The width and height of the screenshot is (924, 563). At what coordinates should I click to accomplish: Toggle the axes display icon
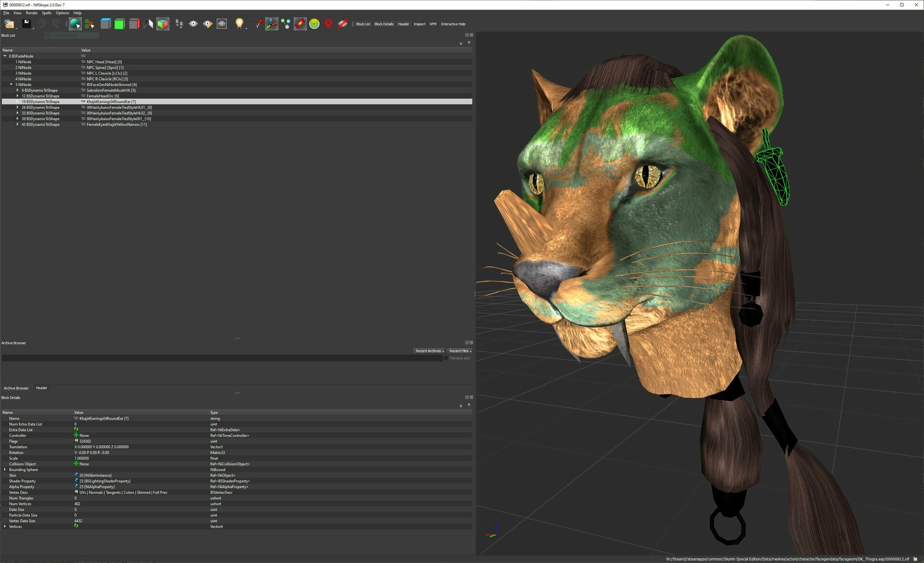(x=272, y=24)
